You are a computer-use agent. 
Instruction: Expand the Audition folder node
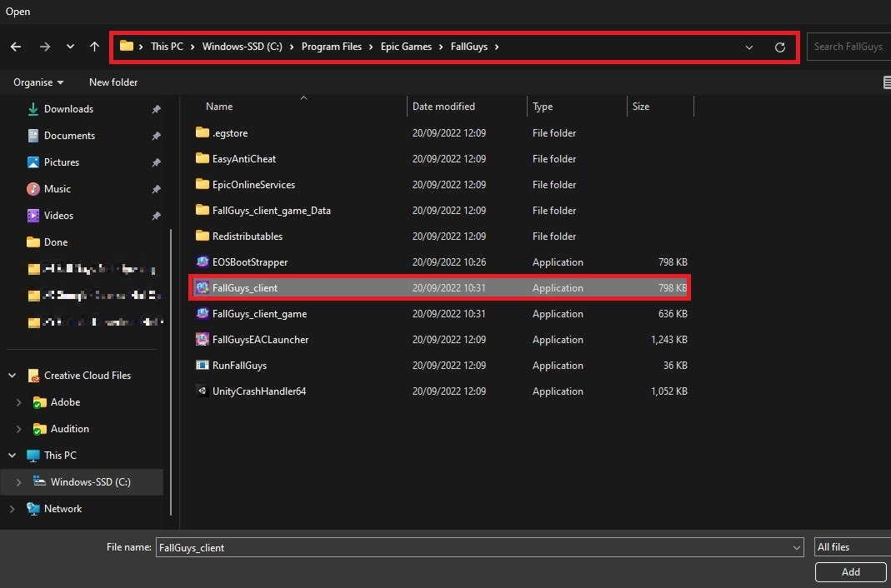coord(18,429)
